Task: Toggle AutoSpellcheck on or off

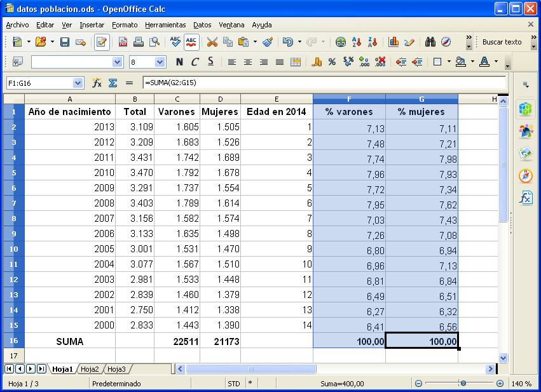Action: coord(191,42)
